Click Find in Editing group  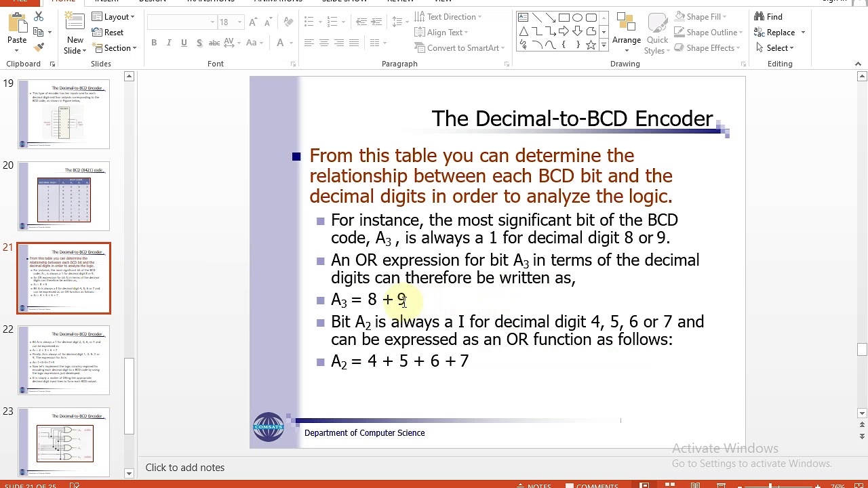(768, 16)
